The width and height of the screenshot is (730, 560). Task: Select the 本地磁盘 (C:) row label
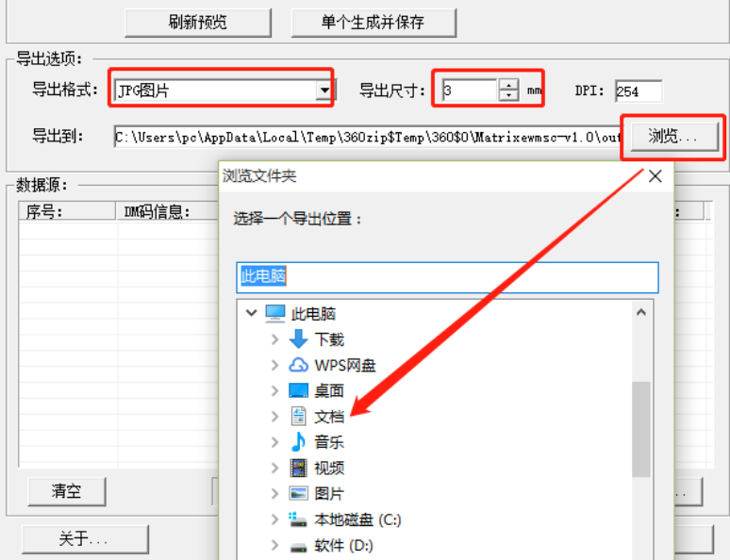click(x=357, y=519)
